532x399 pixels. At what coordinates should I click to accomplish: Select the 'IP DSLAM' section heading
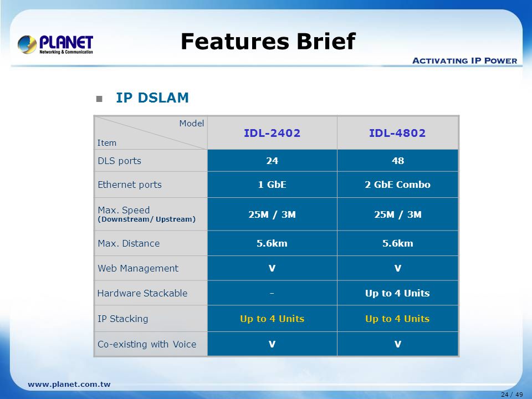click(x=152, y=98)
